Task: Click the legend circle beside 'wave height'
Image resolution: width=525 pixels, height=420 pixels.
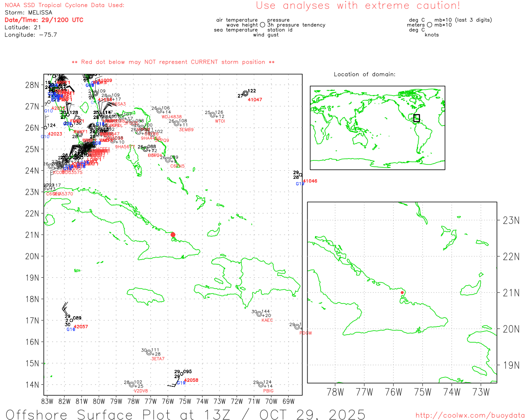Action: pos(262,25)
